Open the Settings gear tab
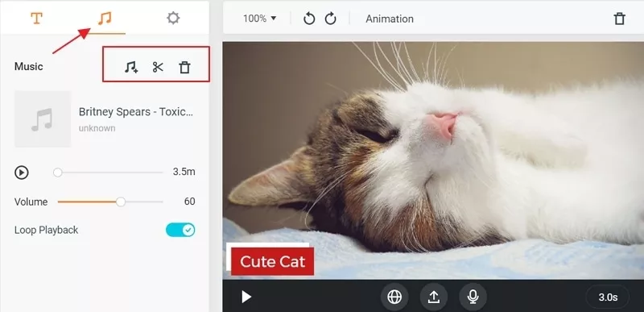 pyautogui.click(x=173, y=18)
